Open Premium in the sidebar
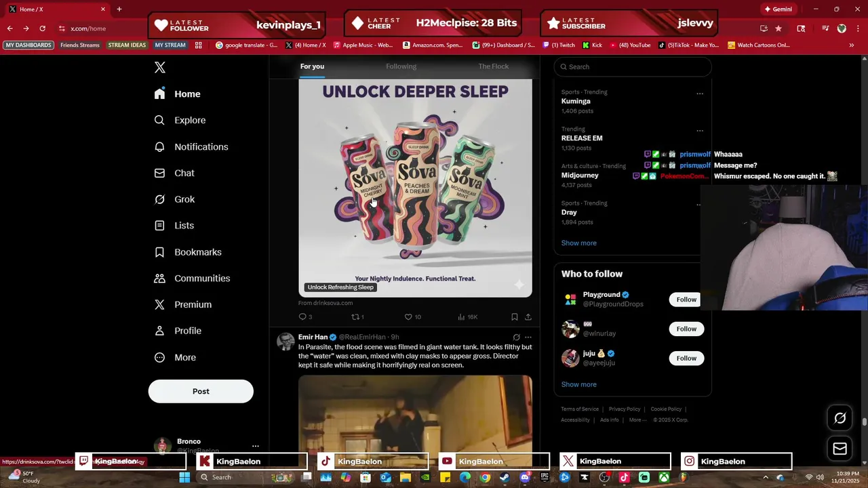This screenshot has height=488, width=868. pos(183,305)
